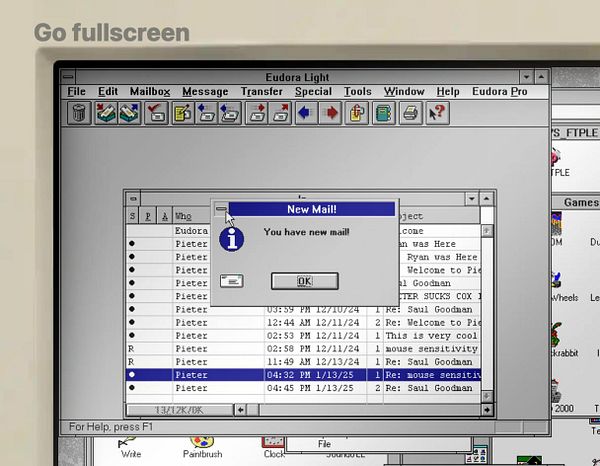Image resolution: width=600 pixels, height=466 pixels.
Task: Select the 04:45 PM 1/13/25 message
Action: click(x=303, y=388)
